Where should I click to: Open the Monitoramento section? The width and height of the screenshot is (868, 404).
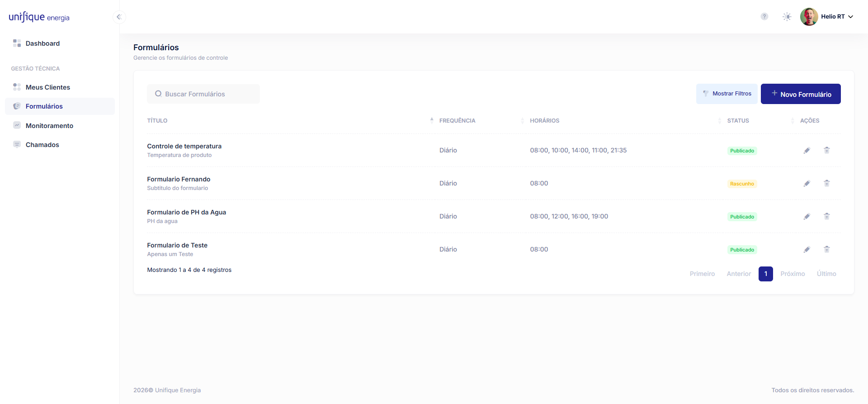click(x=49, y=126)
